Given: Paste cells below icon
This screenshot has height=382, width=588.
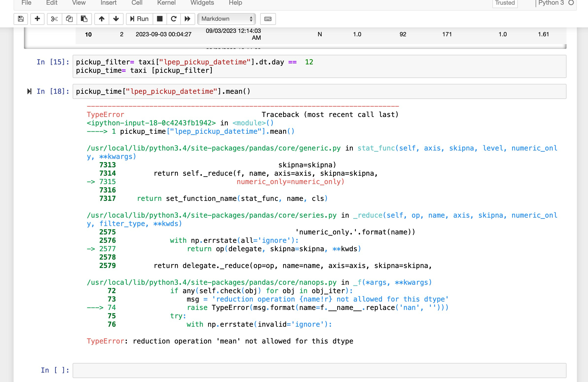Looking at the screenshot, I should coord(84,19).
